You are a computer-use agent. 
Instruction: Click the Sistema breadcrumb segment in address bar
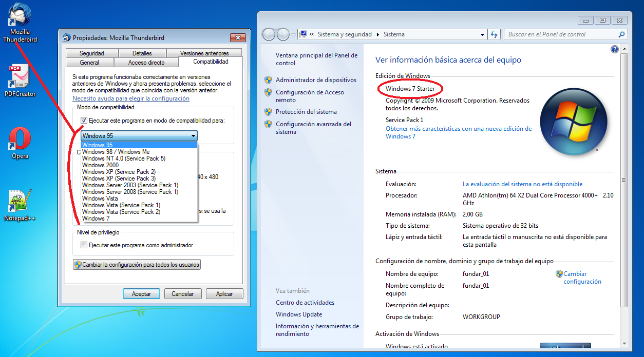click(394, 34)
